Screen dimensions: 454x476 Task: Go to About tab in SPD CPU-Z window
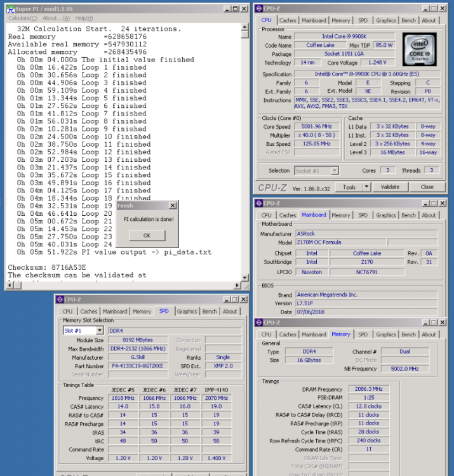coord(230,311)
